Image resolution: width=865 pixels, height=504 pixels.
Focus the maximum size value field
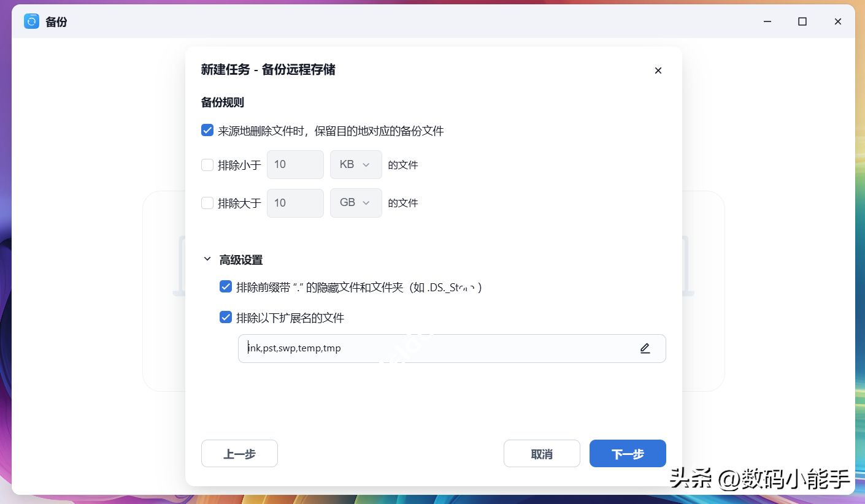295,203
